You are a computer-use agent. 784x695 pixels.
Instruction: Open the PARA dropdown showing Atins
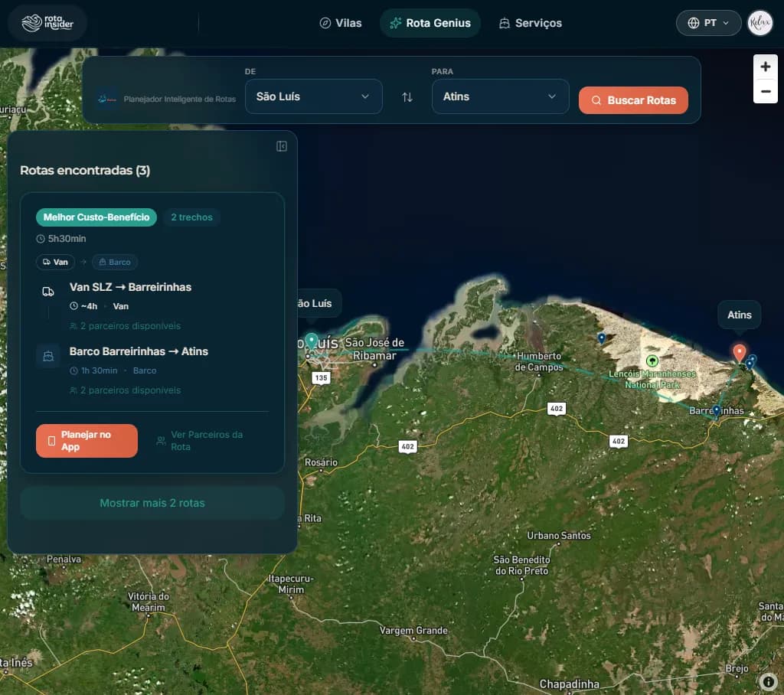click(x=500, y=96)
